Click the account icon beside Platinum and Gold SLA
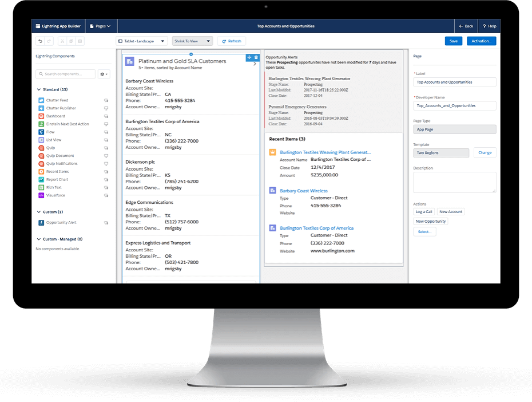532x402 pixels. tap(130, 61)
